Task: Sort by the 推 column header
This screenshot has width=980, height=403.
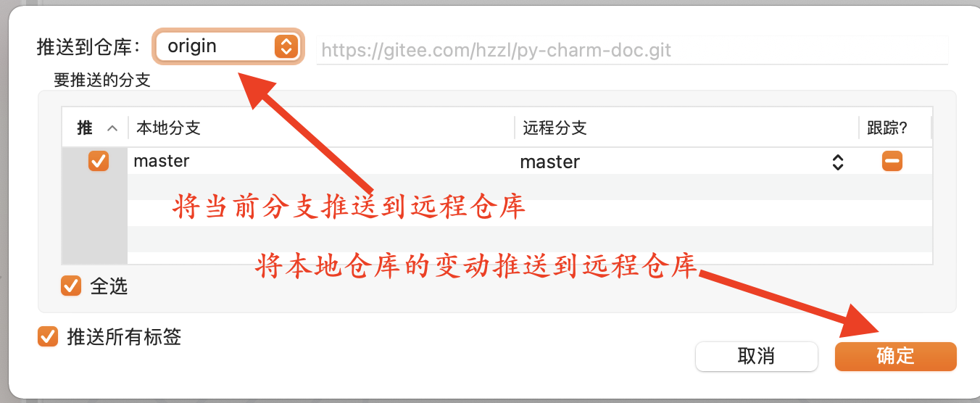Action: [x=95, y=128]
